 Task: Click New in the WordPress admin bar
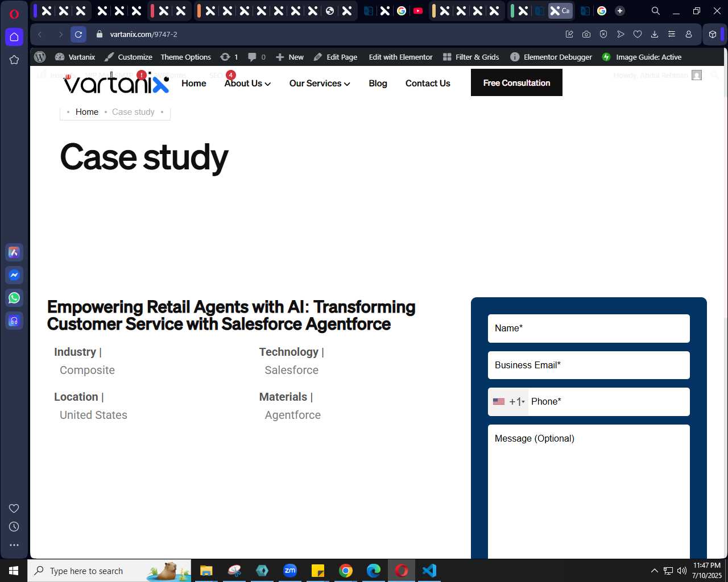click(289, 57)
